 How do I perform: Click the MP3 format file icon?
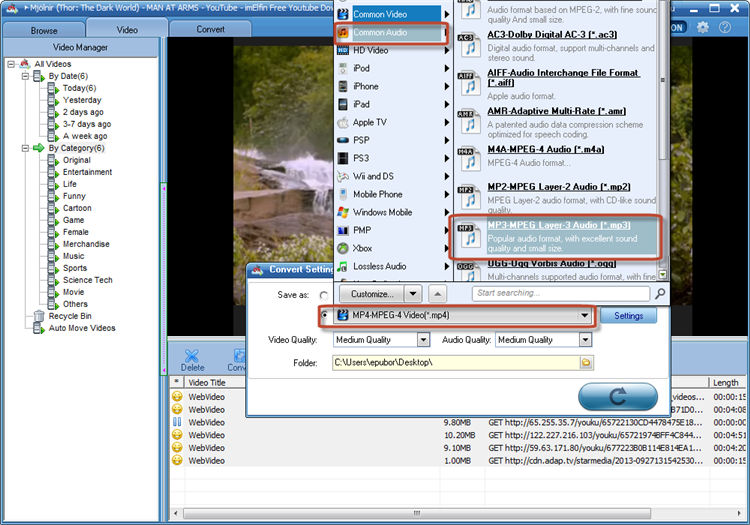point(467,235)
